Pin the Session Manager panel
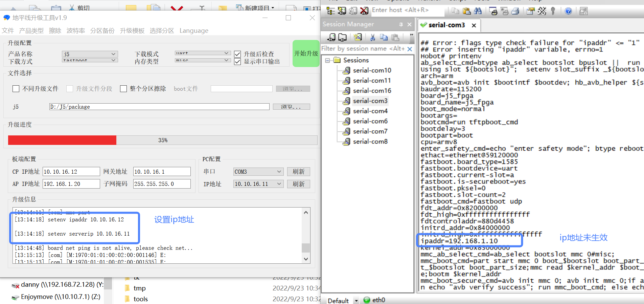The width and height of the screenshot is (644, 304). [401, 24]
